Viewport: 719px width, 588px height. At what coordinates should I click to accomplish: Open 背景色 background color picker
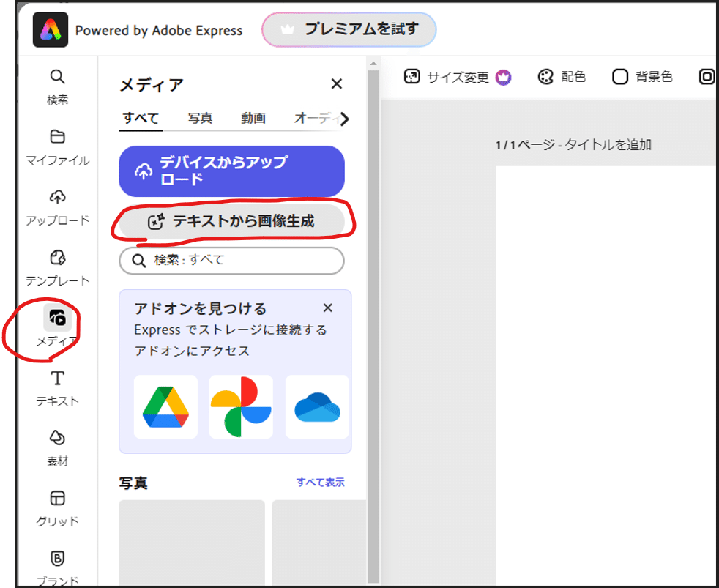tap(642, 77)
